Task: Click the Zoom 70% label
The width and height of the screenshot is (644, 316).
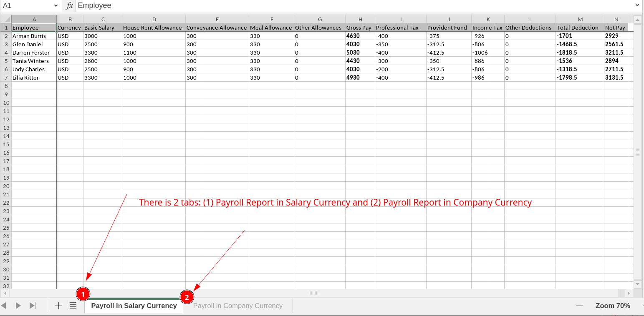Action: click(x=612, y=306)
